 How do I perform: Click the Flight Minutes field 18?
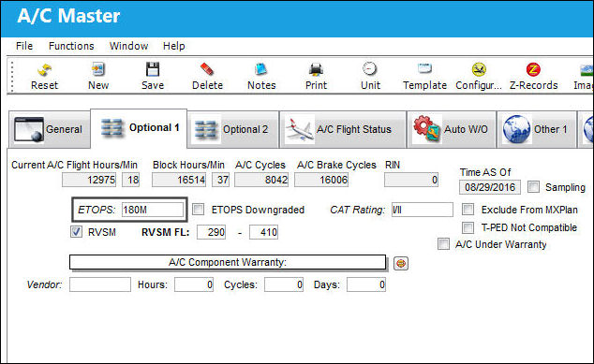tap(130, 180)
